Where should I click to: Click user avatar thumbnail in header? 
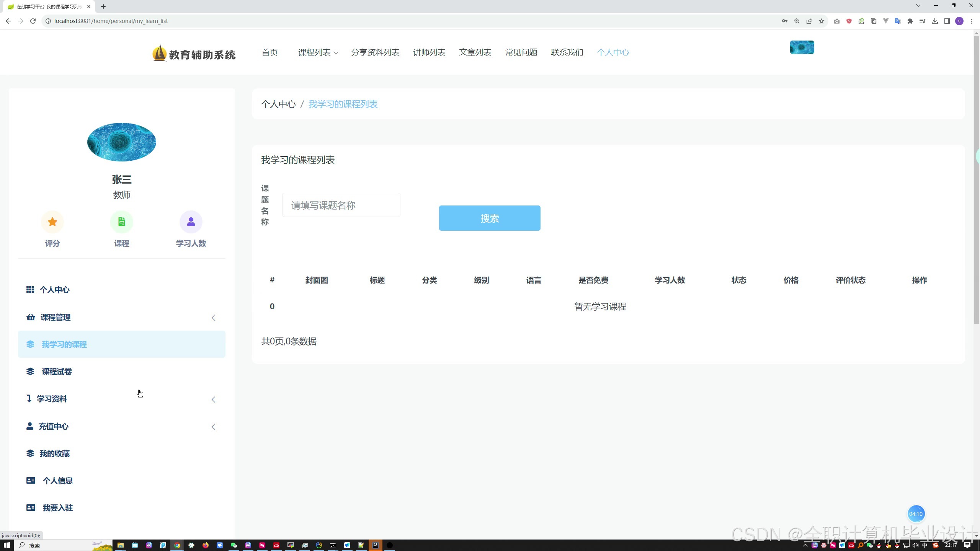[802, 47]
